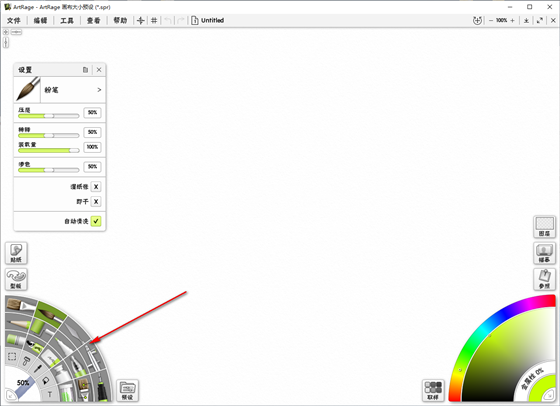Open the 工具 Tools menu
This screenshot has height=406, width=560.
pos(67,20)
